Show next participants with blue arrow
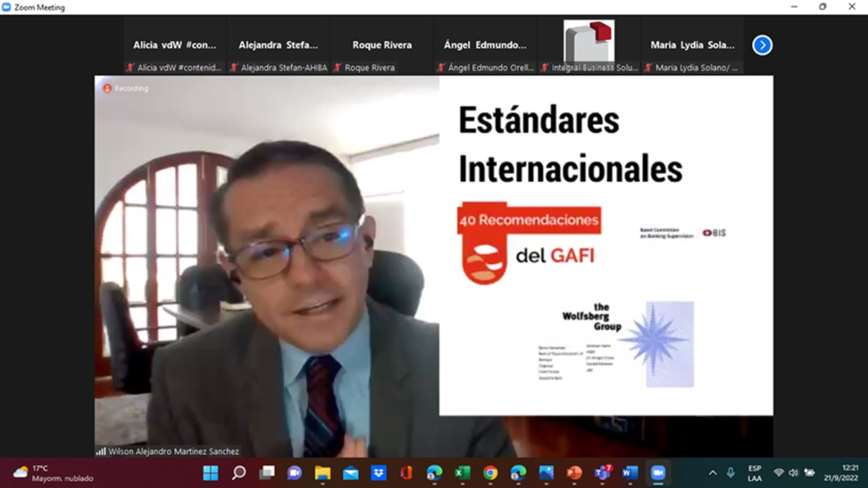 pos(762,45)
